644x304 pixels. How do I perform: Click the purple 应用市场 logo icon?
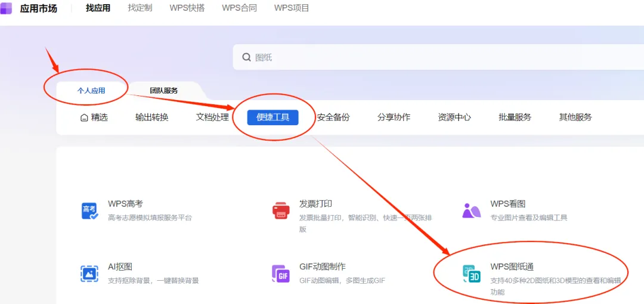pos(6,8)
